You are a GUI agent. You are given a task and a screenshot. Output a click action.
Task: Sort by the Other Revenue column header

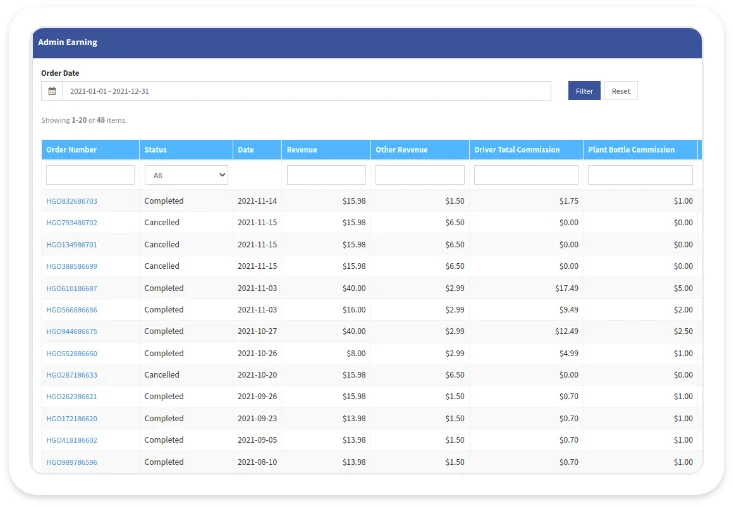click(x=401, y=150)
